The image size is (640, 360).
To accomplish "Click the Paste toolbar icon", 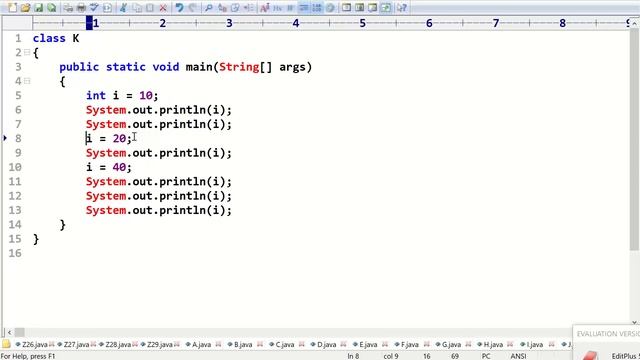I will (150, 7).
